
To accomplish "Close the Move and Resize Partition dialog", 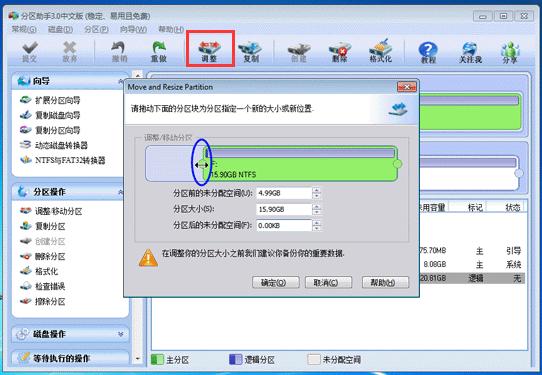I will (x=406, y=87).
